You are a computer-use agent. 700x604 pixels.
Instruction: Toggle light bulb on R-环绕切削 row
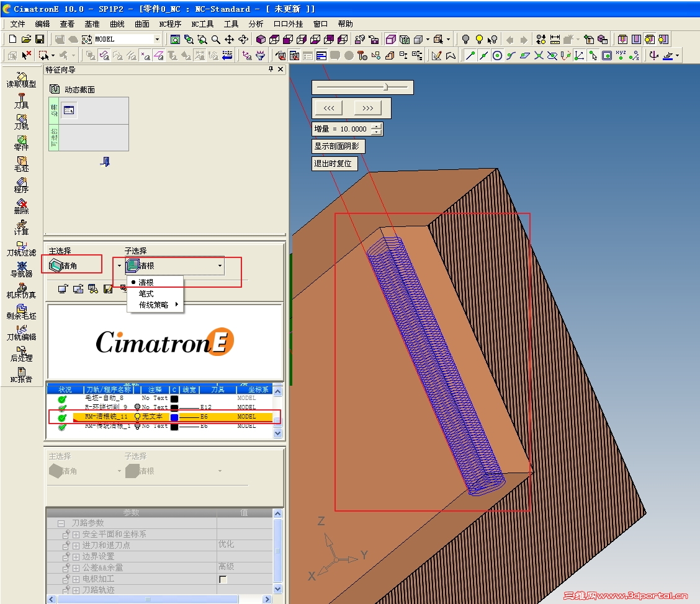[x=137, y=407]
